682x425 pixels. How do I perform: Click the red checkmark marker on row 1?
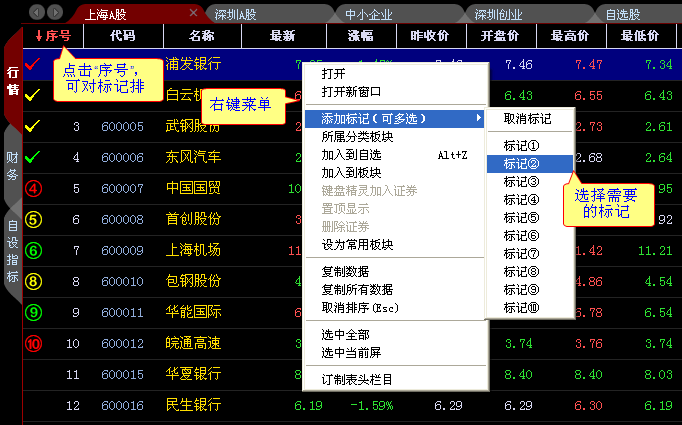pyautogui.click(x=33, y=64)
